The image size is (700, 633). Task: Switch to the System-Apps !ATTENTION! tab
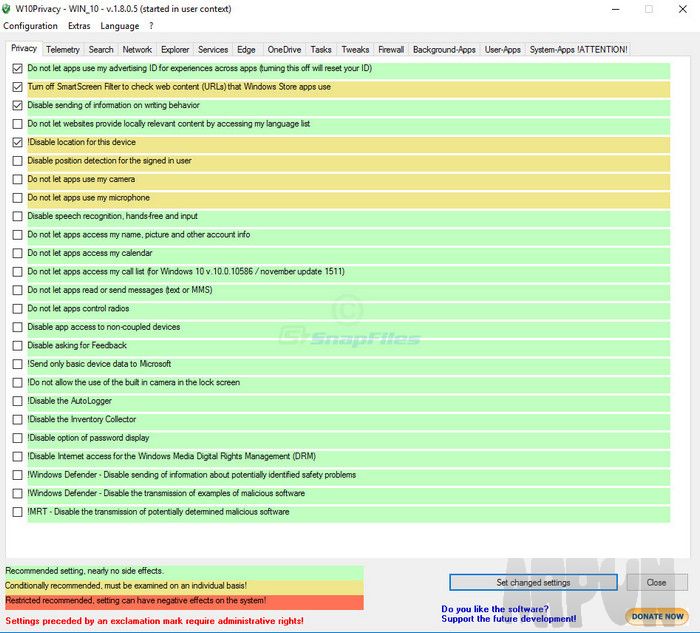point(579,50)
